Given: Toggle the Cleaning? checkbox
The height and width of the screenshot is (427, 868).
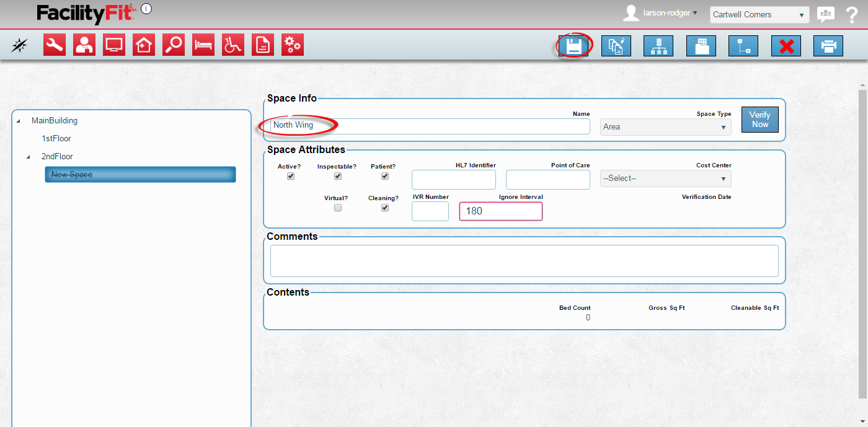Looking at the screenshot, I should [x=385, y=208].
